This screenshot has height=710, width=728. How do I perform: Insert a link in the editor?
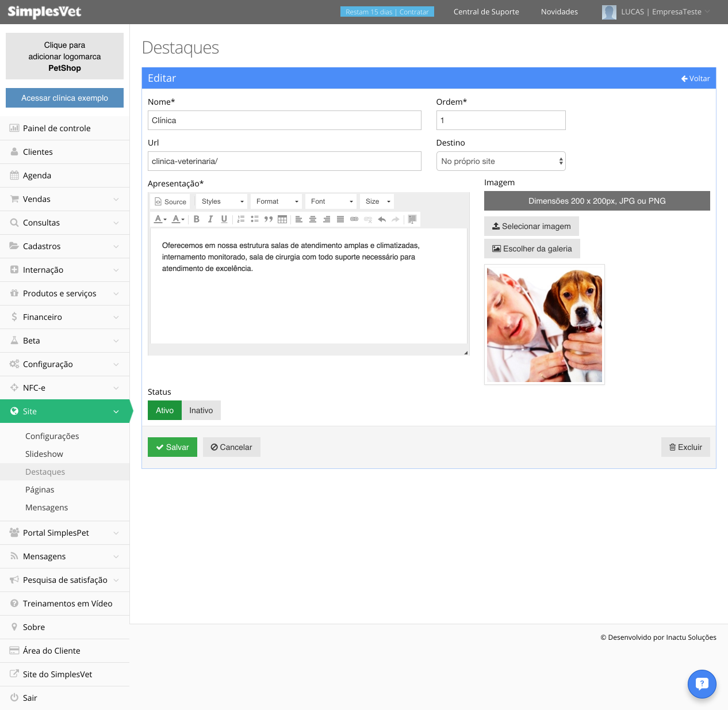(x=354, y=219)
